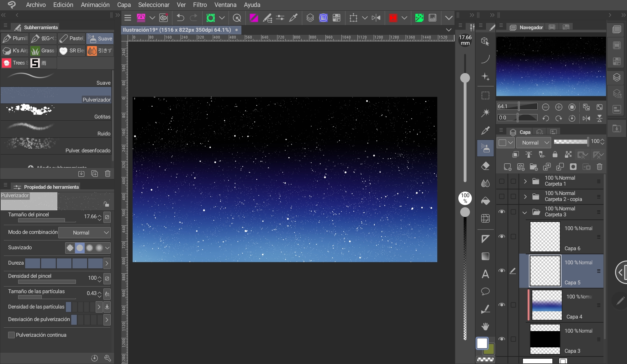
Task: Select the Eraser tool
Action: (485, 166)
